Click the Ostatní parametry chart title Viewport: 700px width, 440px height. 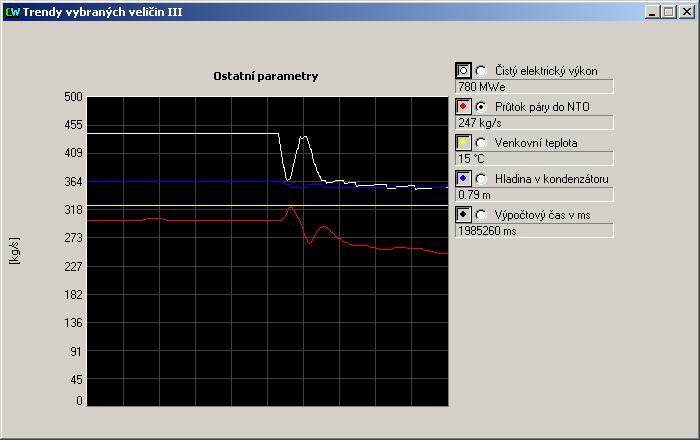point(266,77)
